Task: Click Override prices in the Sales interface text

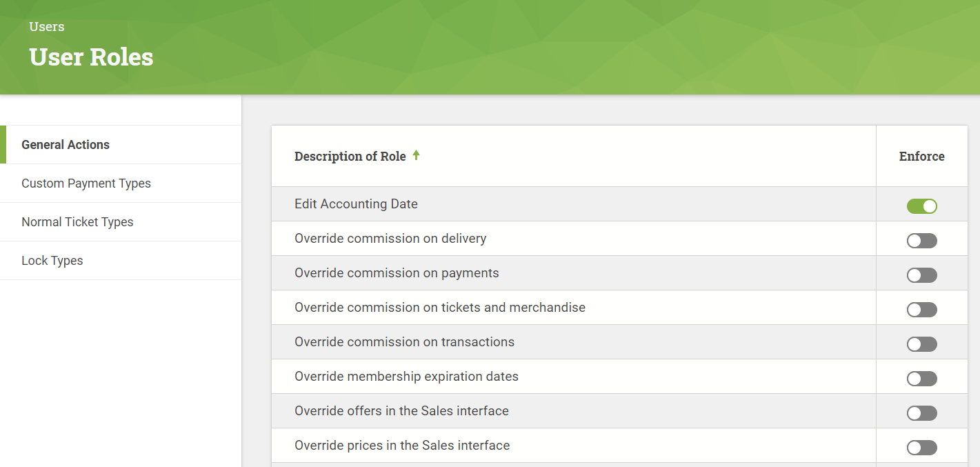Action: [x=402, y=446]
